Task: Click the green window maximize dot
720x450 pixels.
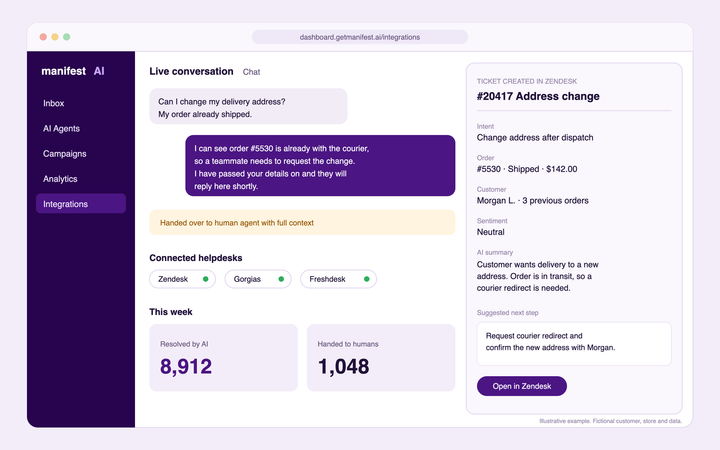Action: tap(67, 37)
